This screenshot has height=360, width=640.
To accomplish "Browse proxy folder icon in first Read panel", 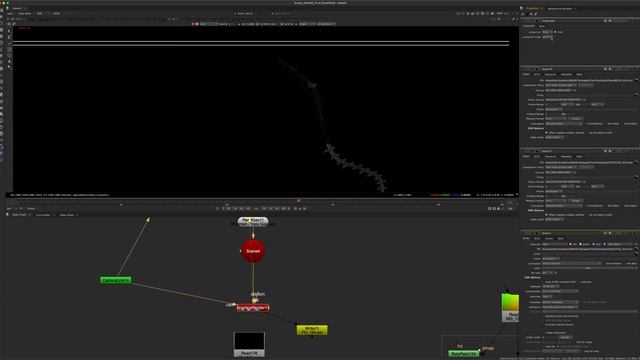I will [636, 95].
